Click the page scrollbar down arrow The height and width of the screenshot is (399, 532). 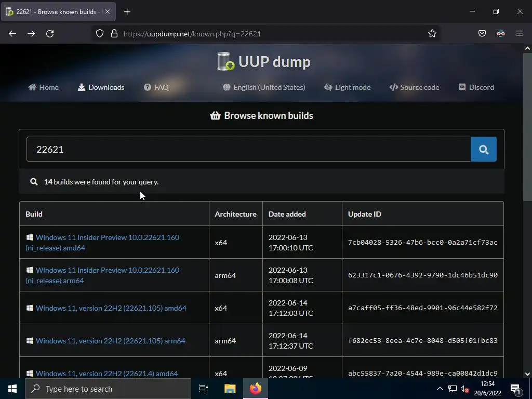(x=527, y=374)
